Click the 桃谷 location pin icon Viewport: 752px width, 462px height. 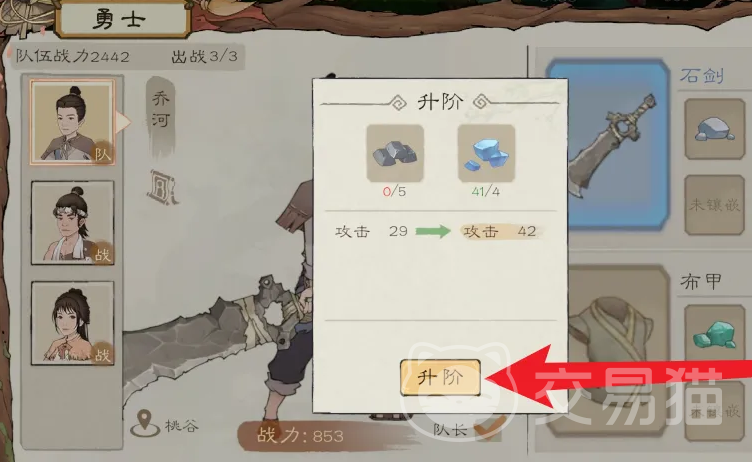[145, 423]
